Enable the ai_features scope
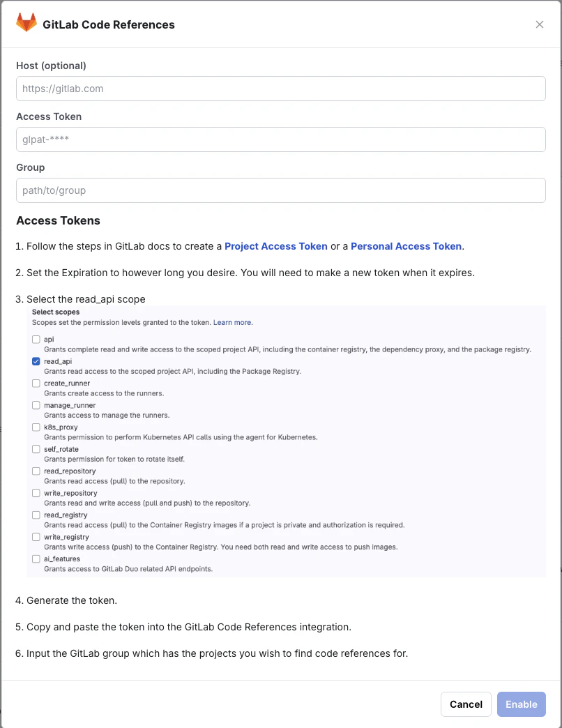Viewport: 562px width, 728px height. click(x=36, y=559)
